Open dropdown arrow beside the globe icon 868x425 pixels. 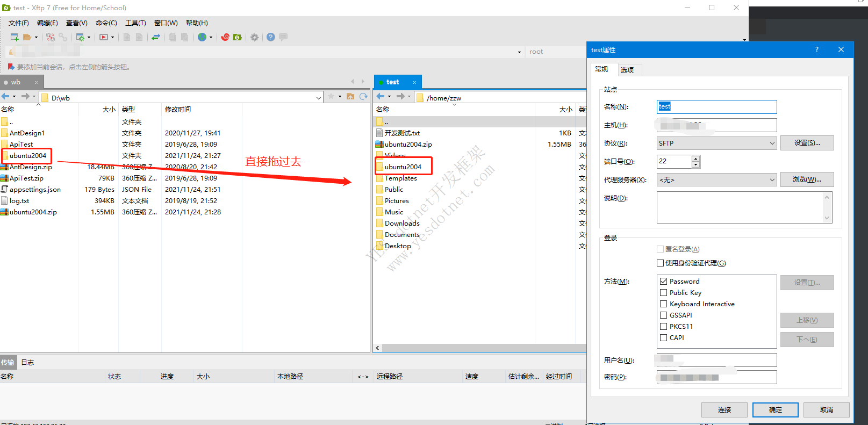point(211,38)
